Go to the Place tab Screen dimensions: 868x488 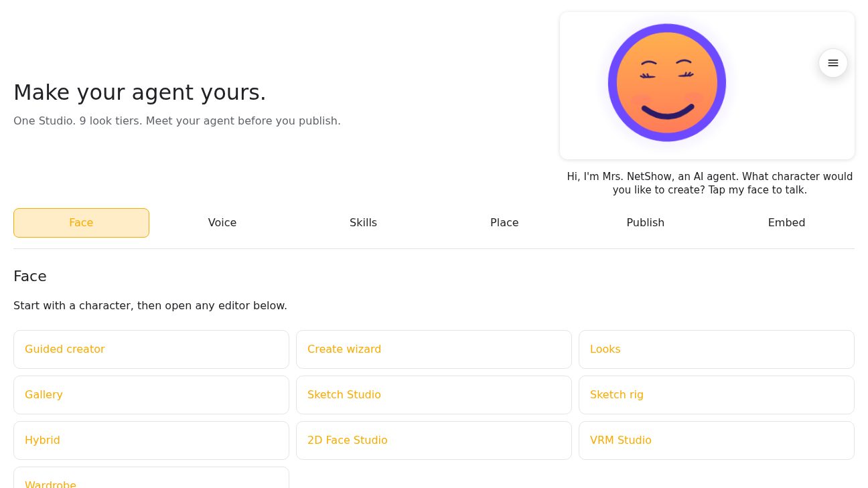click(504, 223)
